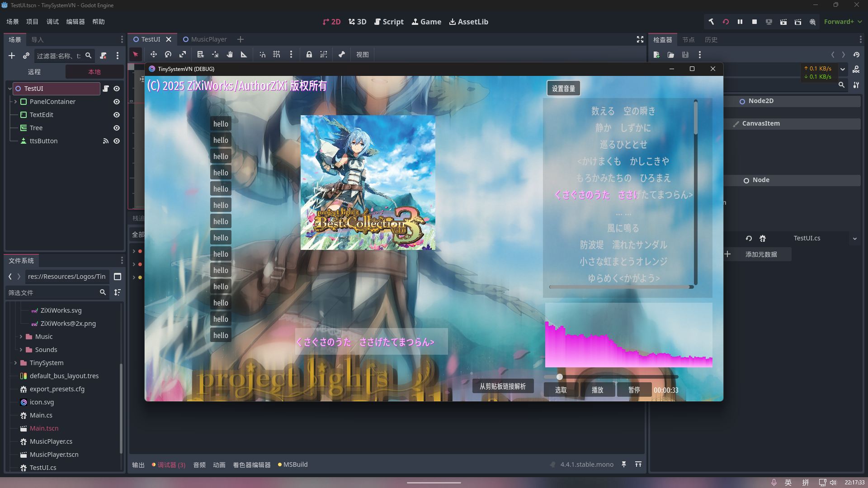Viewport: 868px width, 488px height.
Task: Click the 从剪贴板链接解析 button
Action: coord(503,386)
